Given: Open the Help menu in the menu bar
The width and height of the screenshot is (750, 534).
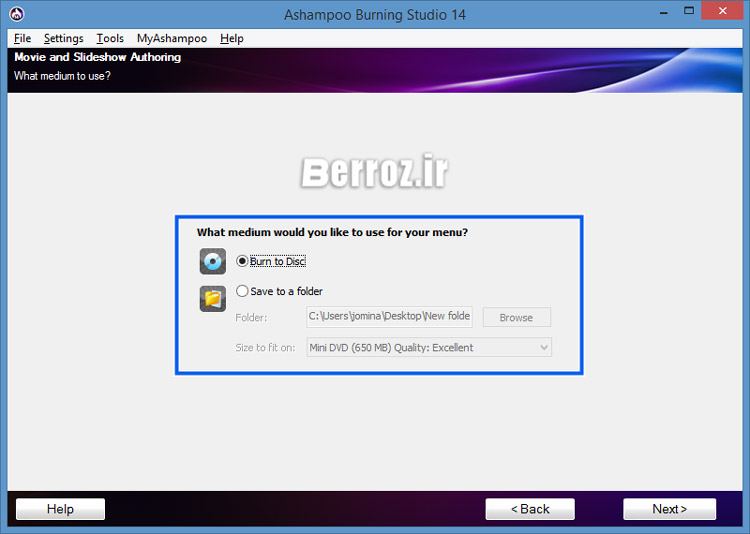Looking at the screenshot, I should (x=232, y=38).
